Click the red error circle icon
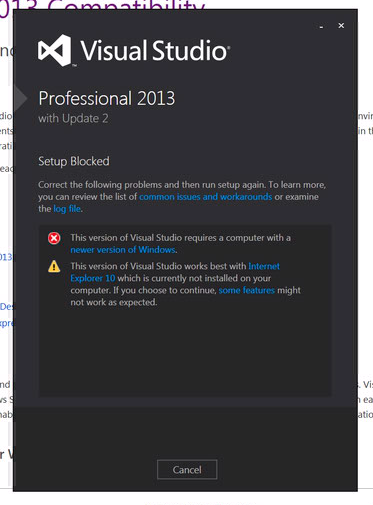373x505 pixels. [54, 238]
